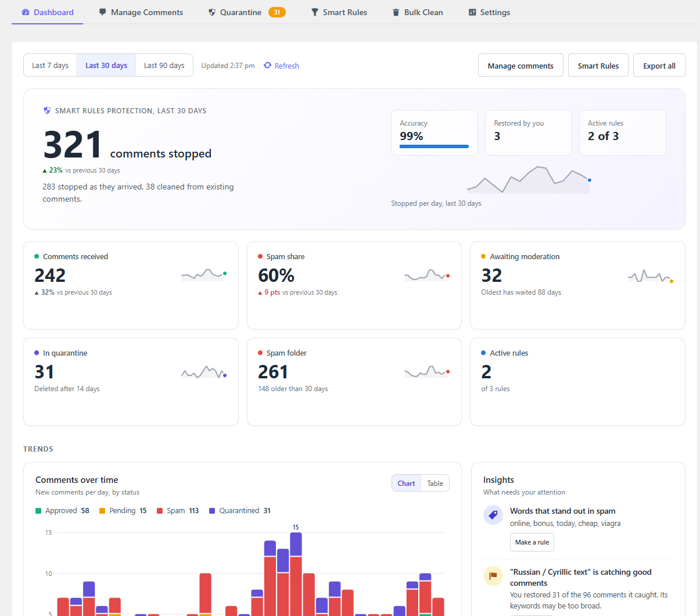Click the Refresh link

pyautogui.click(x=281, y=66)
